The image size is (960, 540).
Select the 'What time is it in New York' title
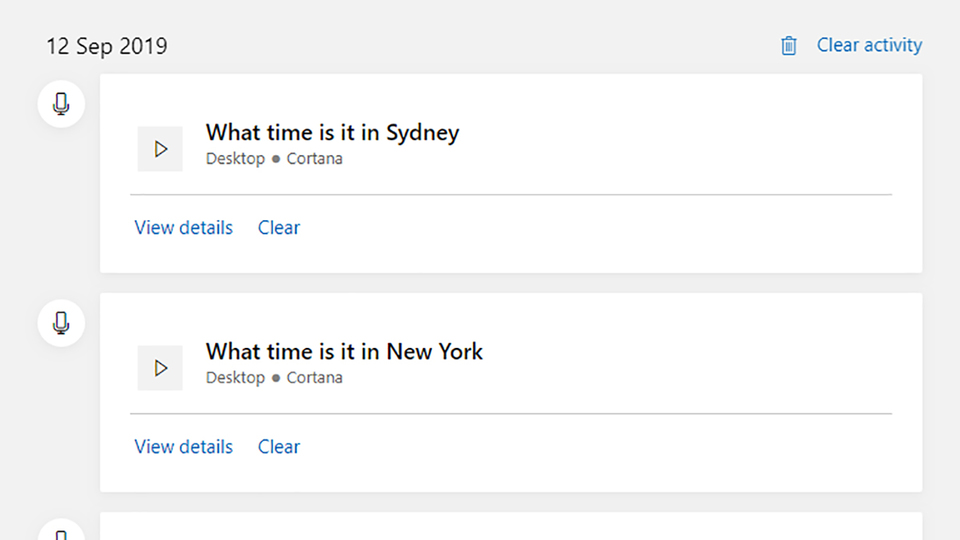(x=344, y=351)
